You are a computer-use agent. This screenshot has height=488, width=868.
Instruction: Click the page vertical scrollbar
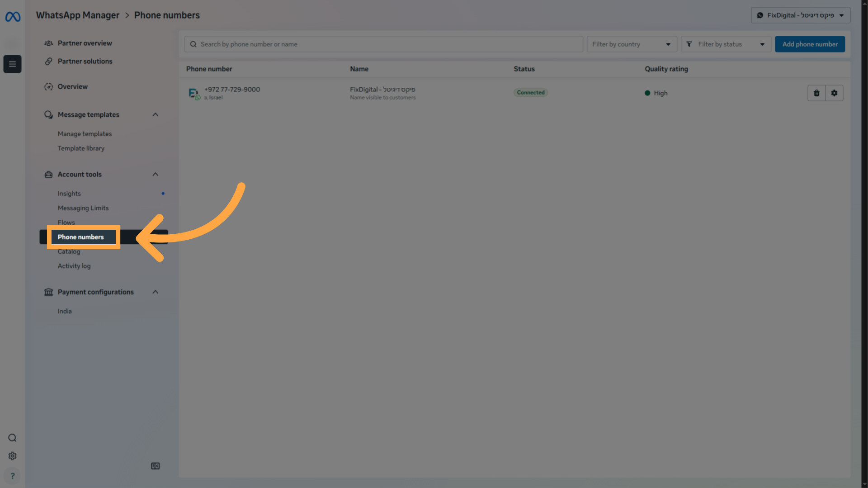(x=864, y=244)
